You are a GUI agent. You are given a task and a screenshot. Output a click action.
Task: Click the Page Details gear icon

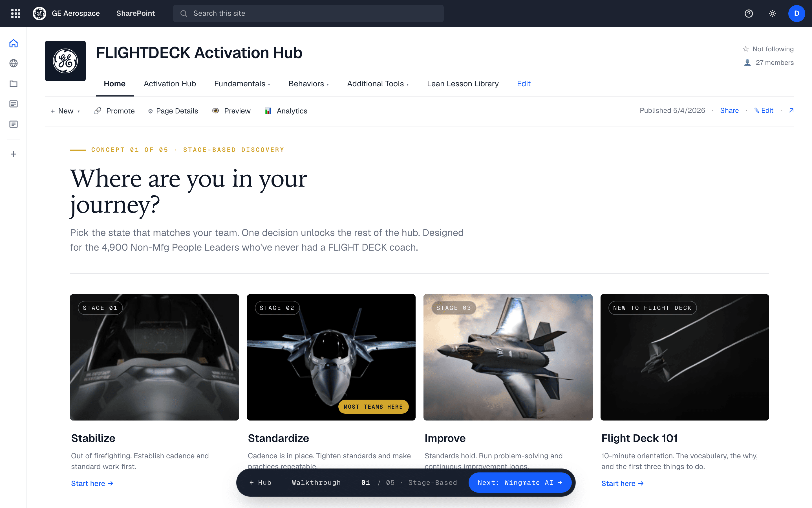click(x=150, y=111)
